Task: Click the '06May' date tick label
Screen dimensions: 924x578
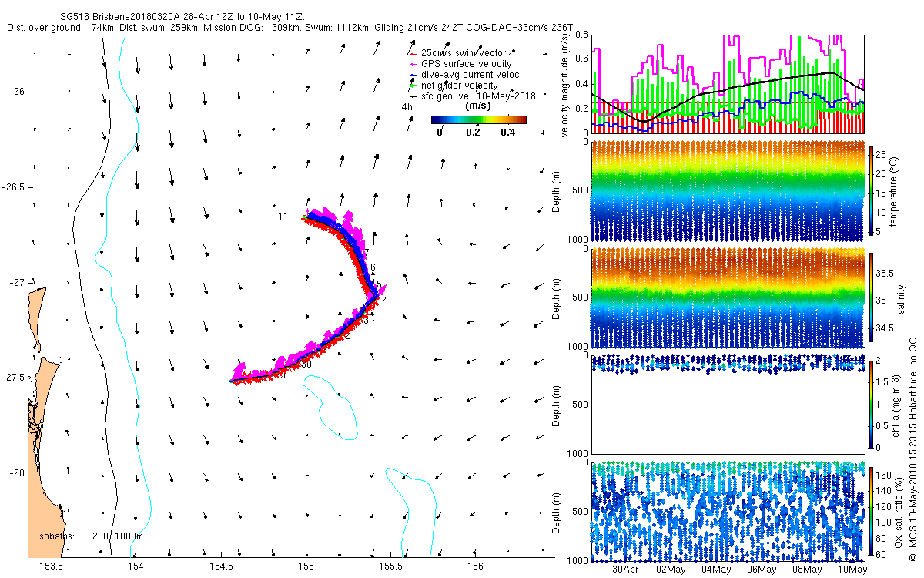Action: point(762,570)
